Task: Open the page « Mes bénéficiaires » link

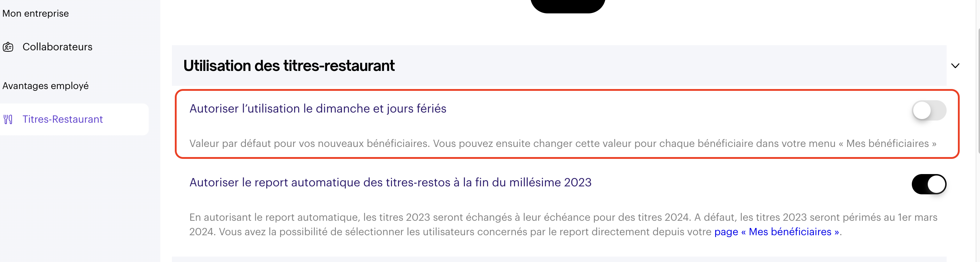Action: [777, 232]
